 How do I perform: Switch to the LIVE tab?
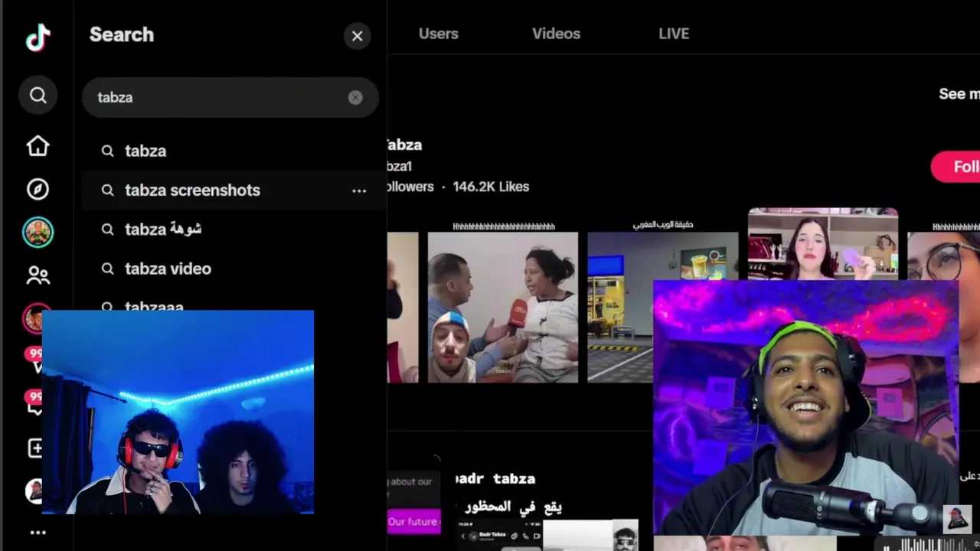[x=674, y=34]
